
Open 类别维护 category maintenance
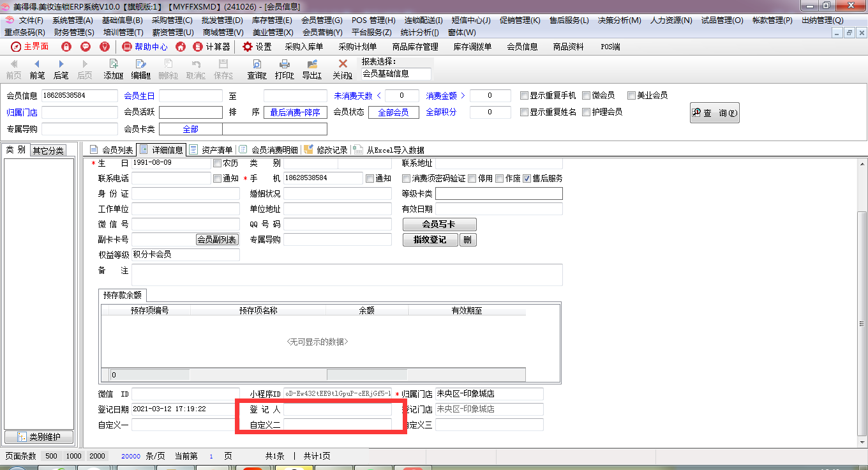pos(39,437)
